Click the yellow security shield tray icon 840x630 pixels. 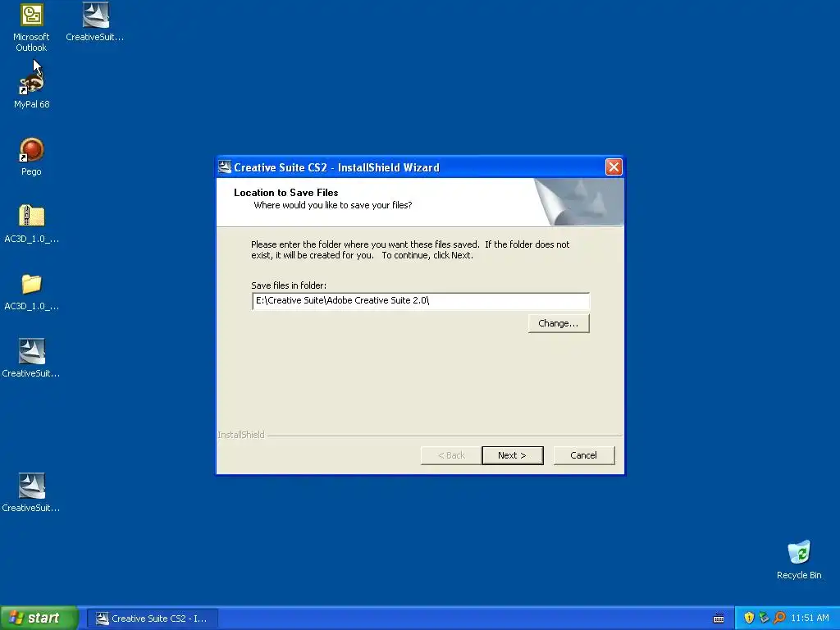(x=749, y=618)
